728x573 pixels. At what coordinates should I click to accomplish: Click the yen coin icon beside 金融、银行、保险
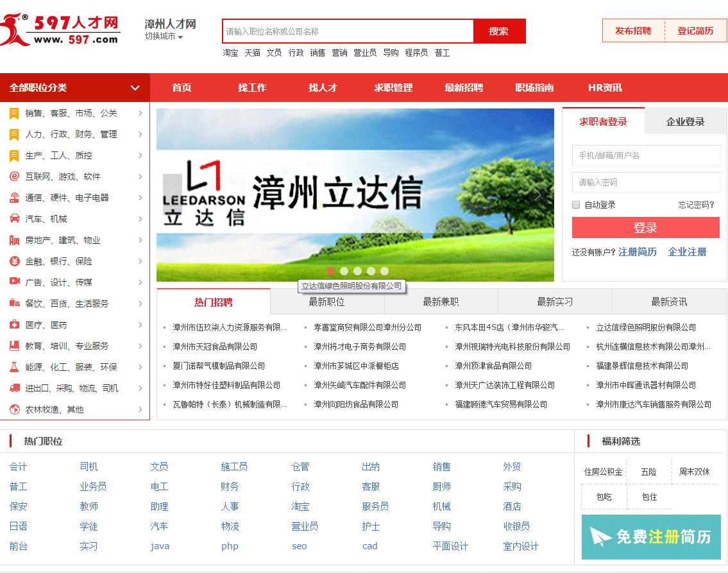14,261
